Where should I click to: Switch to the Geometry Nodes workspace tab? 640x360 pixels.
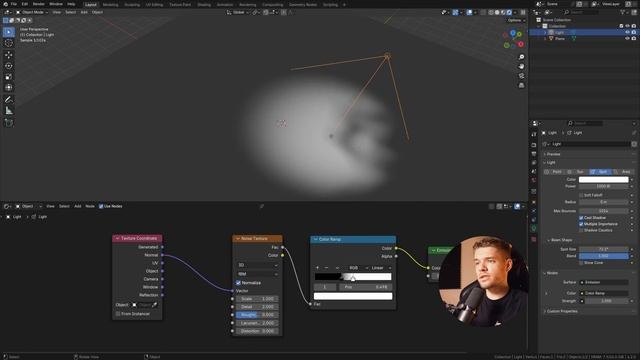coord(303,4)
